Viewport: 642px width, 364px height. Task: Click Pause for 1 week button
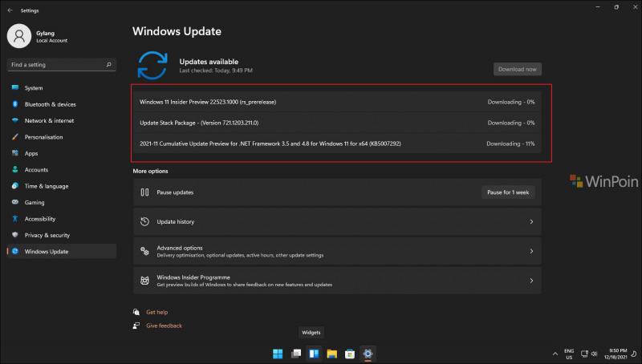click(508, 192)
